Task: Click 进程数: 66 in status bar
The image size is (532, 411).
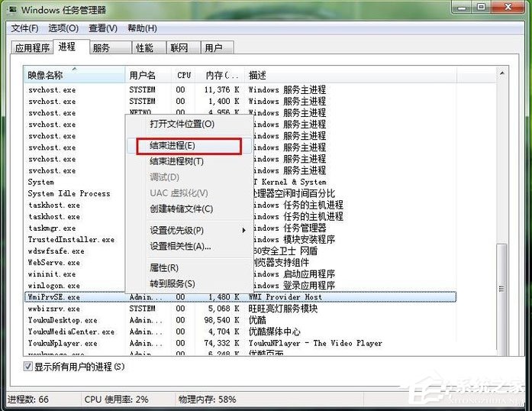Action: 28,399
